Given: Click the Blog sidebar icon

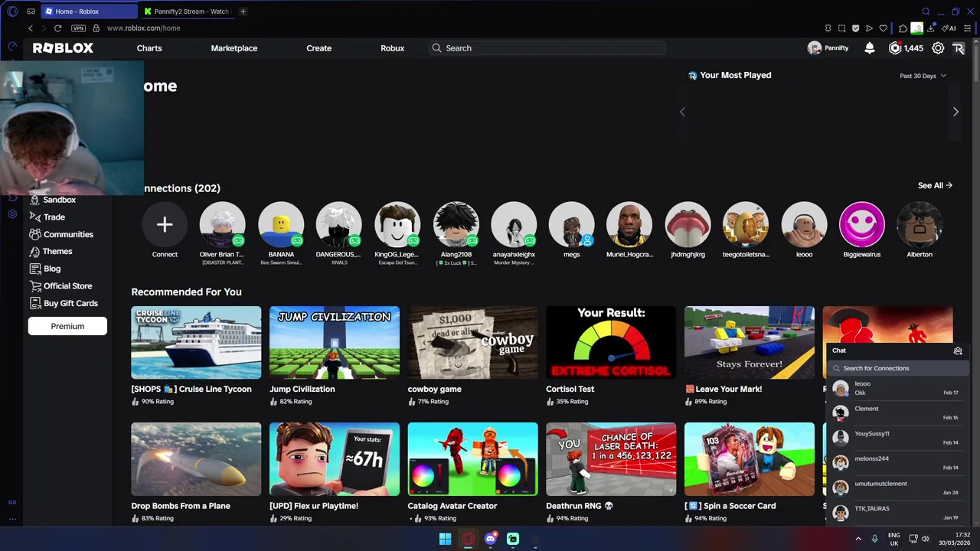Looking at the screenshot, I should 34,269.
